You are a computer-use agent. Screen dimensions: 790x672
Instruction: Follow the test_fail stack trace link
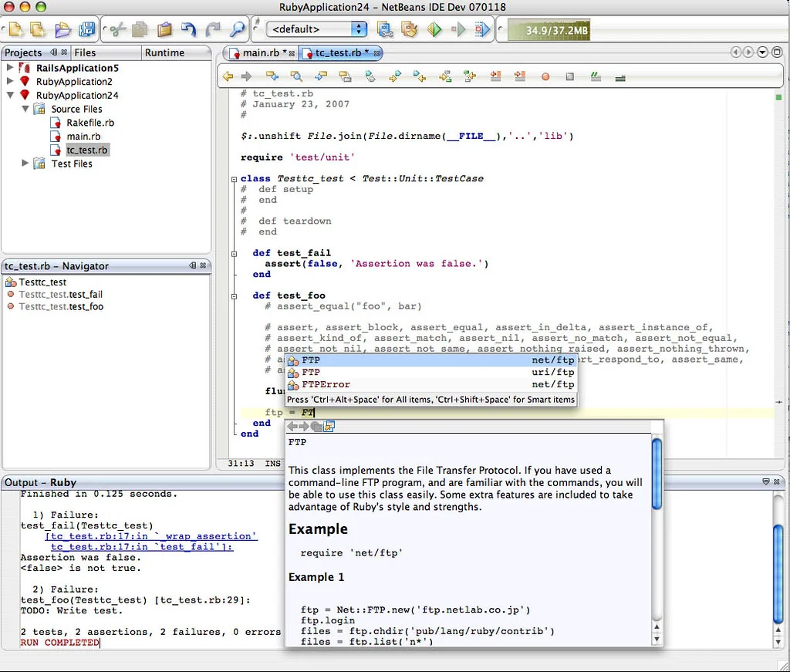(142, 546)
